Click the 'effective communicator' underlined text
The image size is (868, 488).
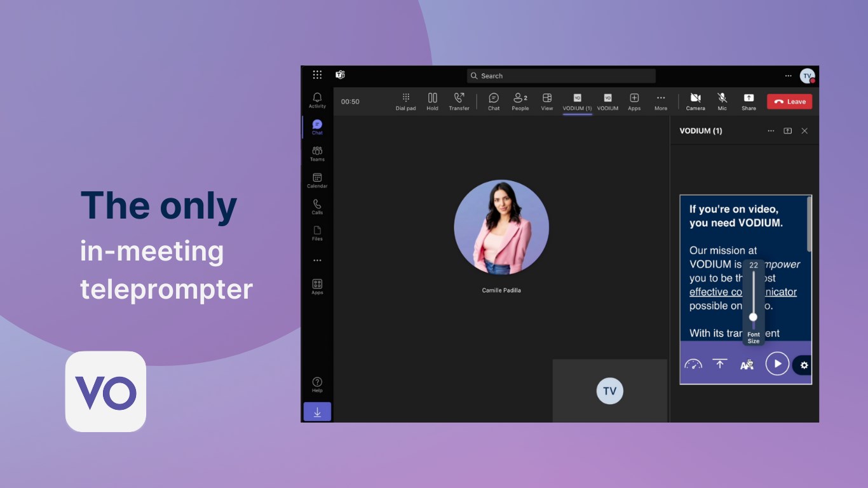pos(743,292)
